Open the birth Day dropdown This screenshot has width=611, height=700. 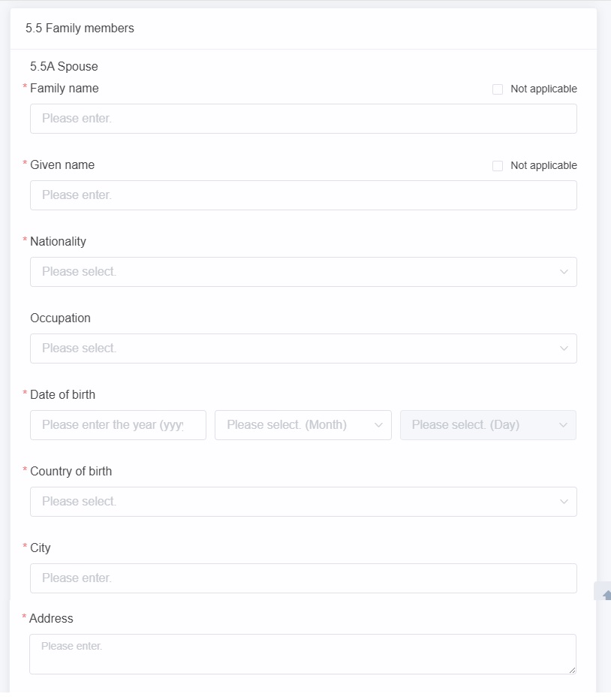click(x=488, y=425)
